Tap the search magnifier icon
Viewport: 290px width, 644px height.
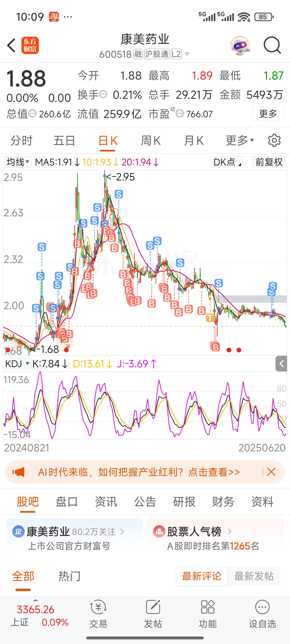272,45
